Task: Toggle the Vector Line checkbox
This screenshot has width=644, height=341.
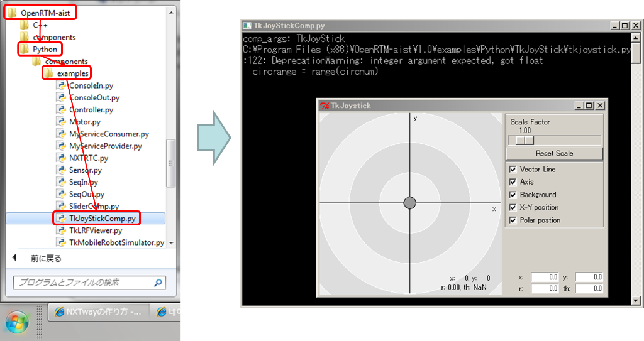Action: (x=513, y=169)
